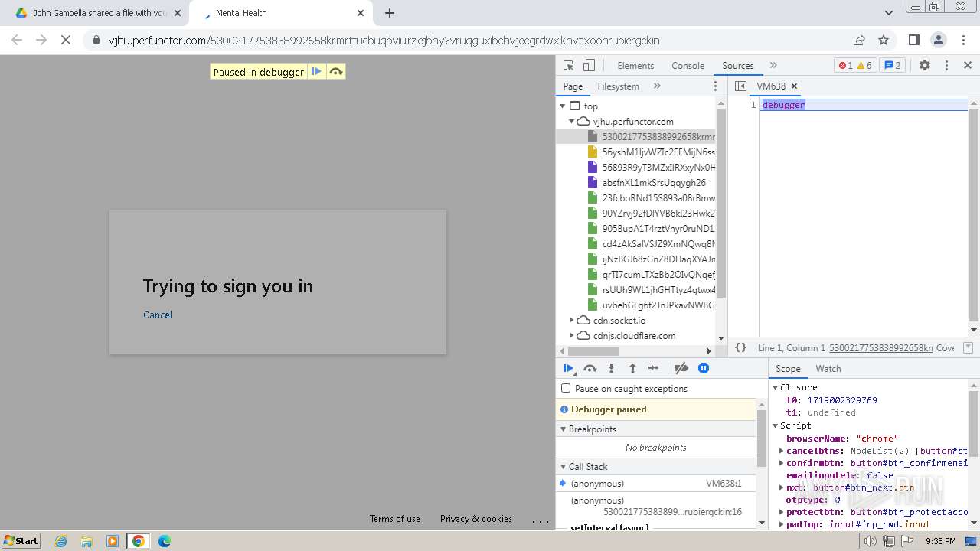Enable Pause on caught exceptions checkbox

[x=567, y=388]
